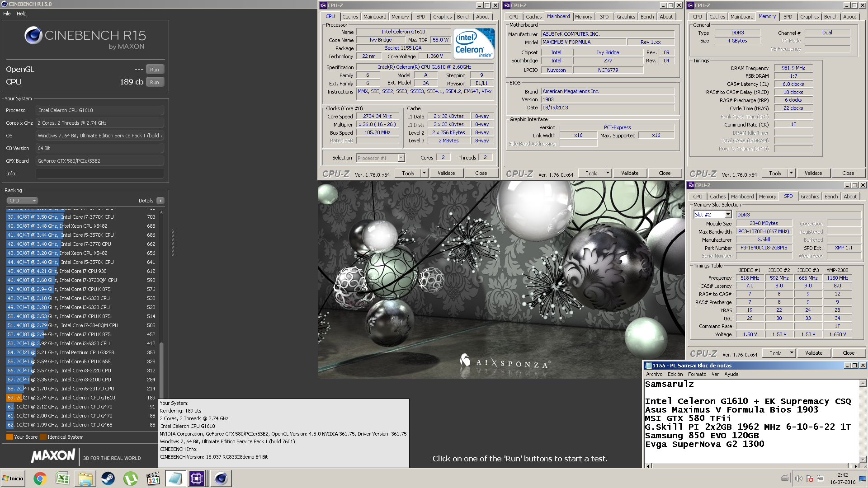Click BIOS Version 1903 field
868x488 pixels.
pyautogui.click(x=608, y=99)
